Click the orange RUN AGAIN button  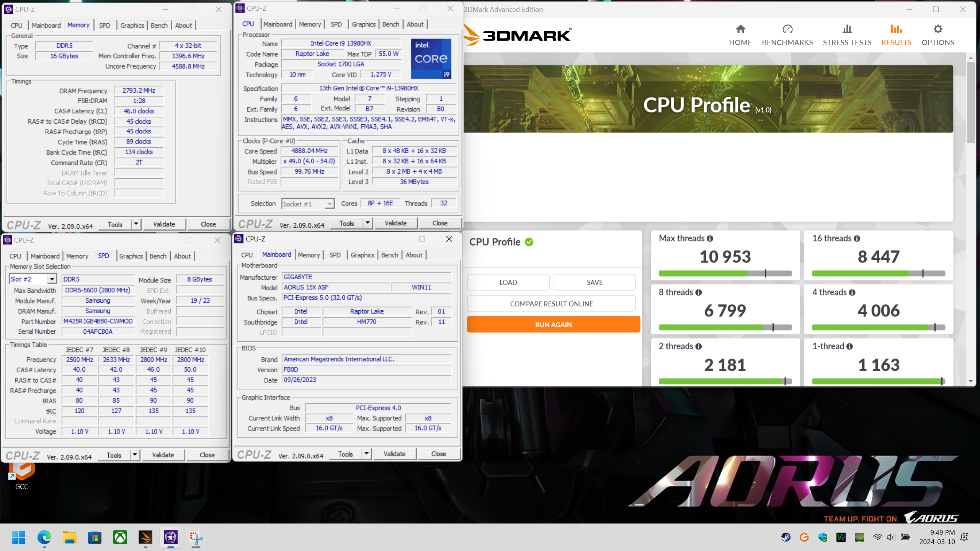click(x=553, y=324)
